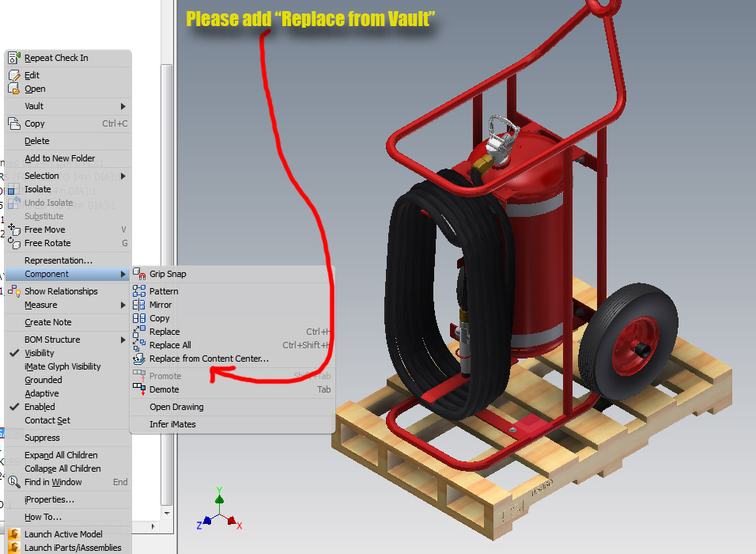This screenshot has width=756, height=554.
Task: Click the Launch Active Model icon
Action: [x=14, y=533]
